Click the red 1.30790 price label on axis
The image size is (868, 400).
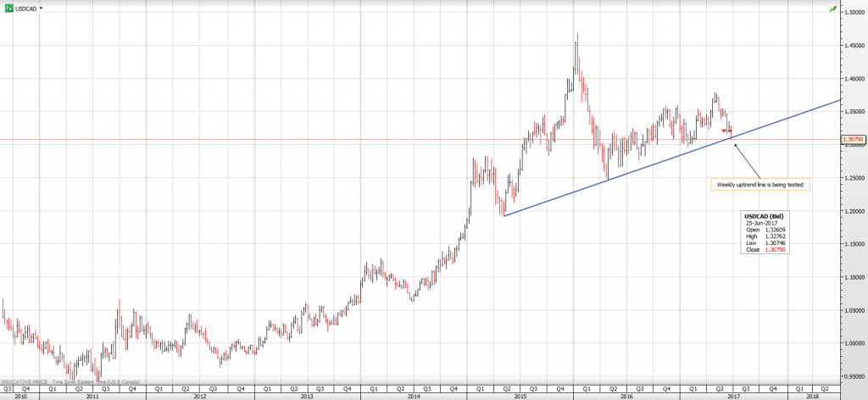point(853,139)
